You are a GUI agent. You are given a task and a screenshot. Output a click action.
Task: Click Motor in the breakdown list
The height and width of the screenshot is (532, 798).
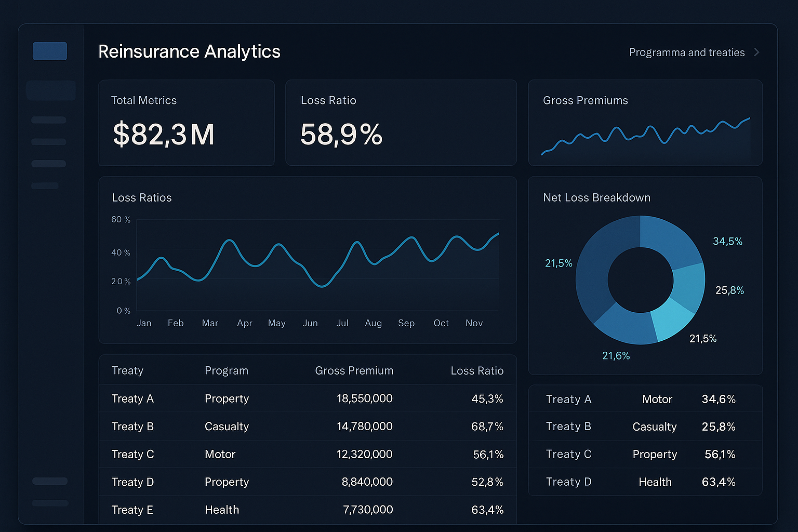pos(657,399)
